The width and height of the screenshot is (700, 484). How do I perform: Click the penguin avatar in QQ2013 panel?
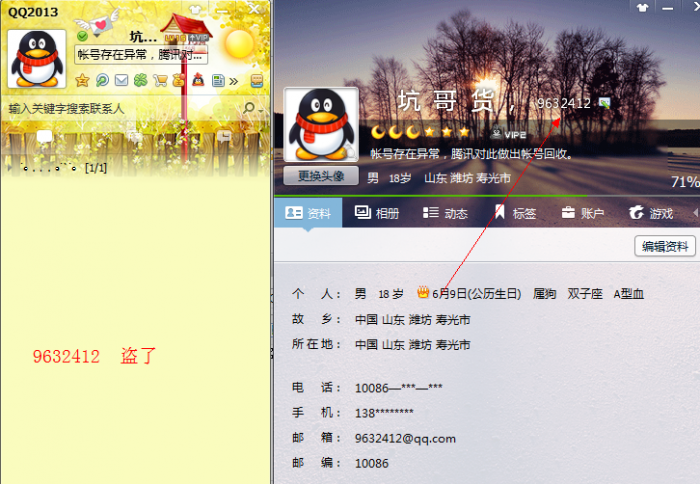[37, 59]
